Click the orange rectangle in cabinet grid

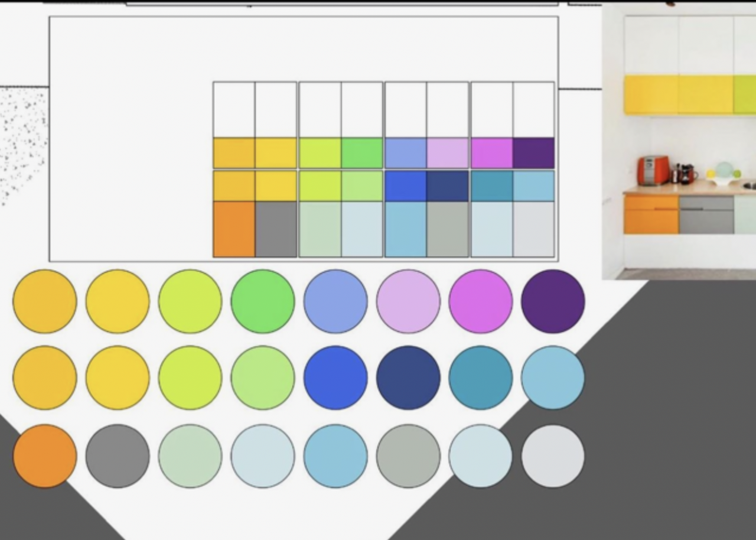pyautogui.click(x=234, y=229)
